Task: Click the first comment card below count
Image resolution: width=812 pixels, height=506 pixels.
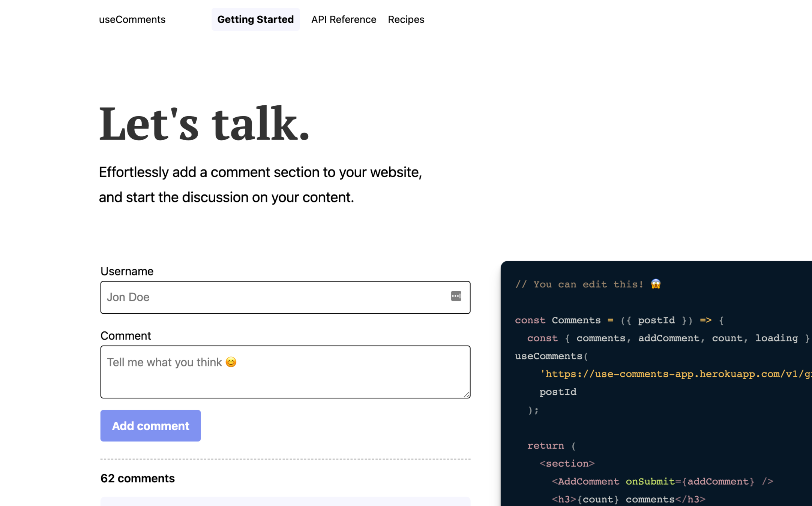Action: pyautogui.click(x=285, y=502)
